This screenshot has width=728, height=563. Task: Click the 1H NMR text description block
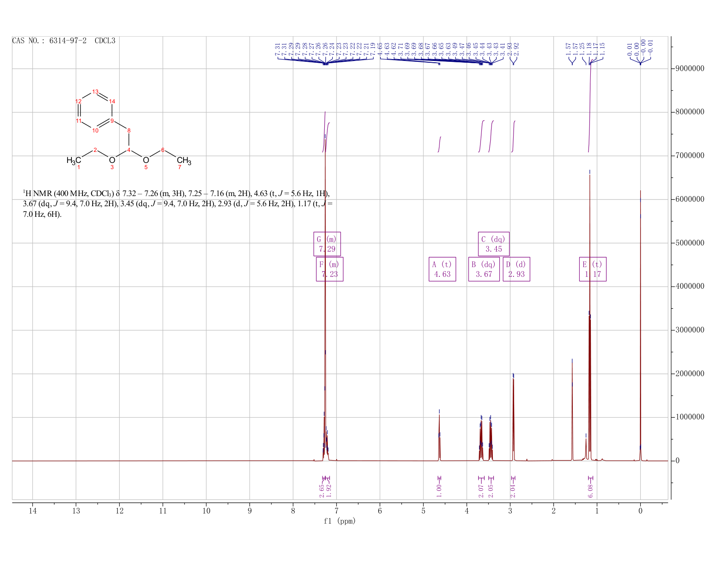click(177, 204)
